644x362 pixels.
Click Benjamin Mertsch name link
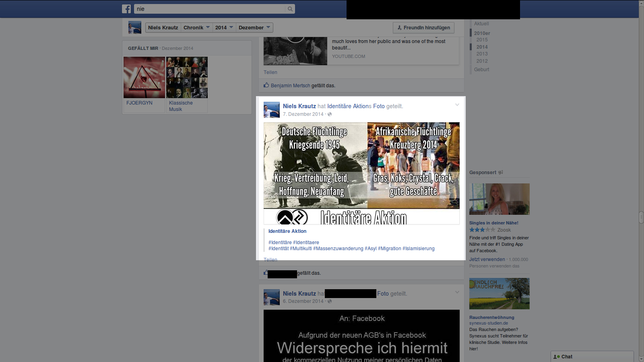tap(290, 86)
